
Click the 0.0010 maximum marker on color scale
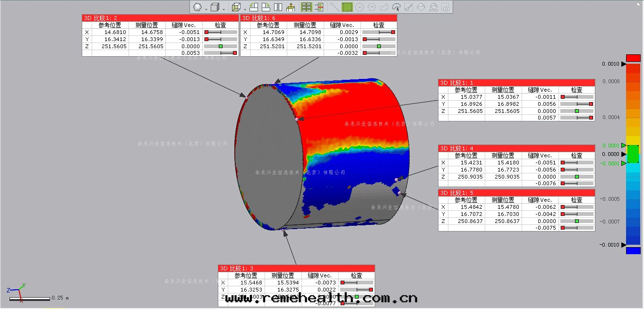[x=610, y=64]
